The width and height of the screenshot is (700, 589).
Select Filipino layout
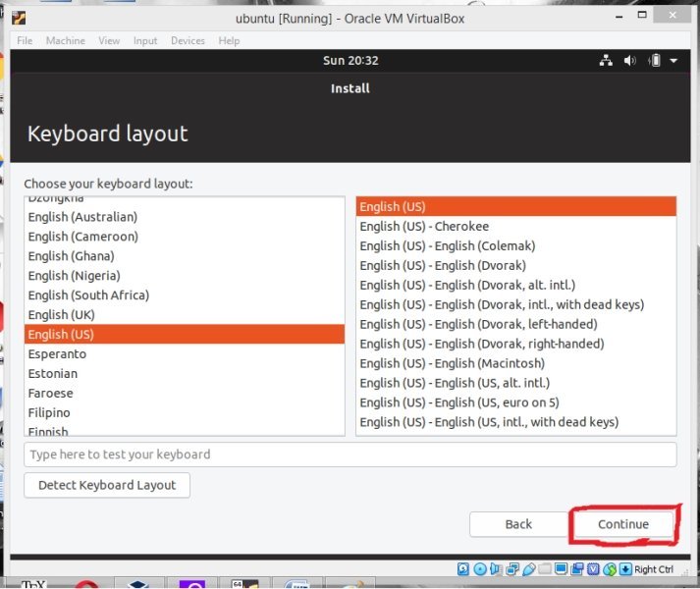point(185,412)
